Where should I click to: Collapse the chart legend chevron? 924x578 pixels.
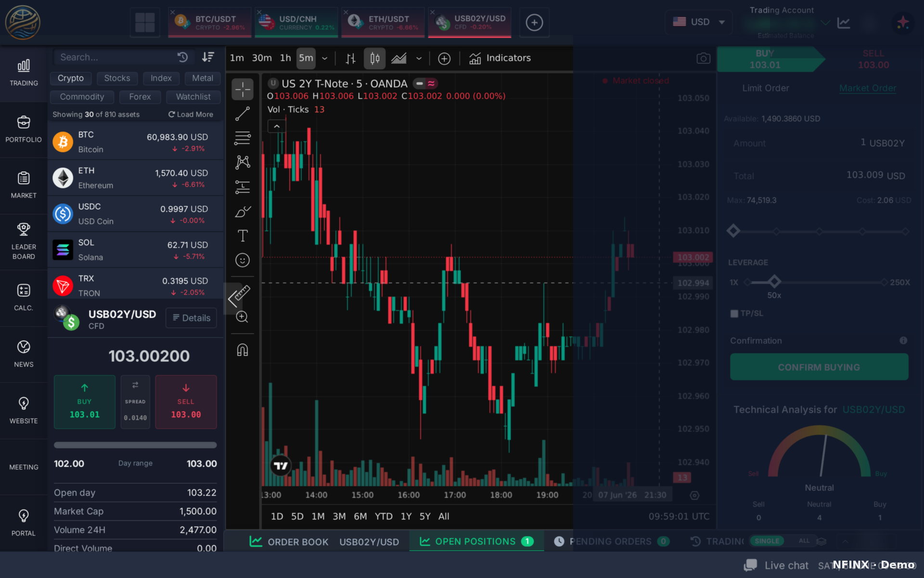(277, 126)
